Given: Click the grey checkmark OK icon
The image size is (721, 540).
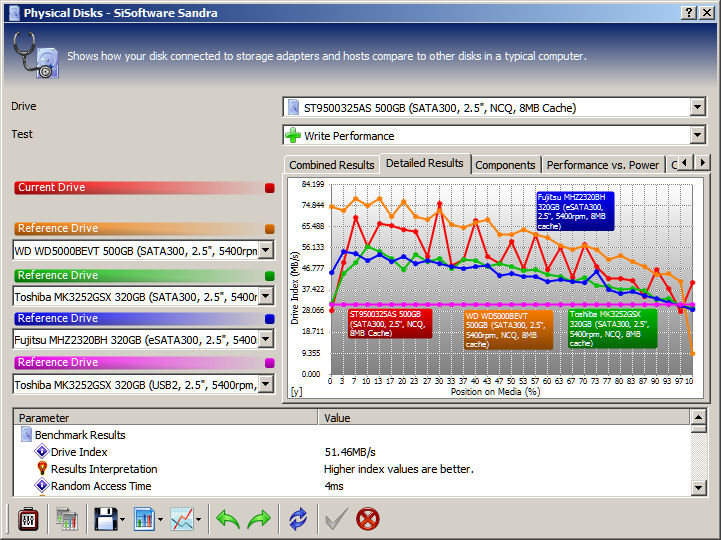Looking at the screenshot, I should pyautogui.click(x=336, y=520).
